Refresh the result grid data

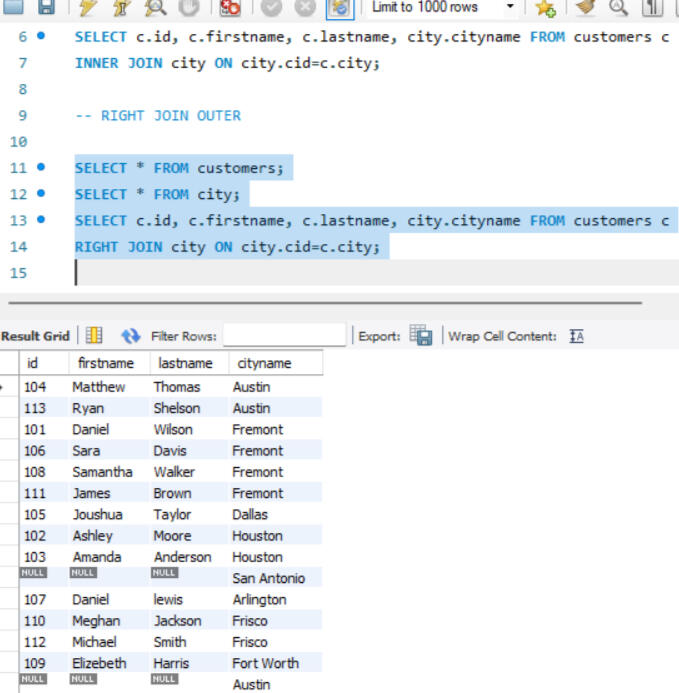pyautogui.click(x=130, y=336)
